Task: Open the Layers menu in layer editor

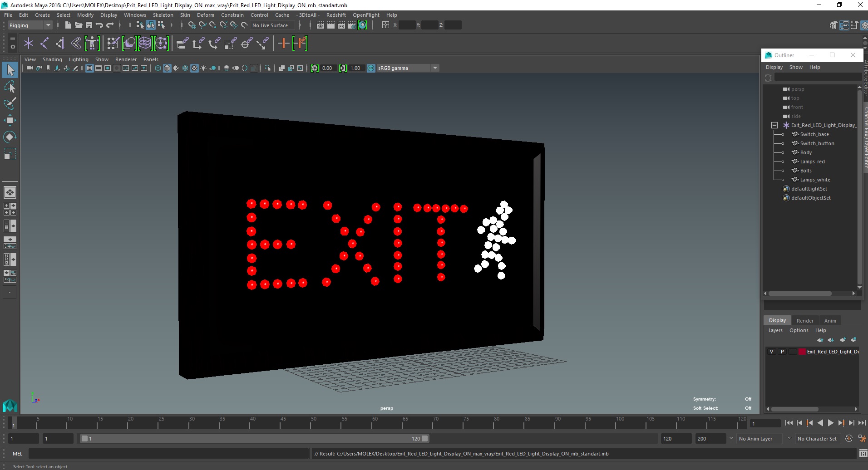Action: pyautogui.click(x=775, y=330)
